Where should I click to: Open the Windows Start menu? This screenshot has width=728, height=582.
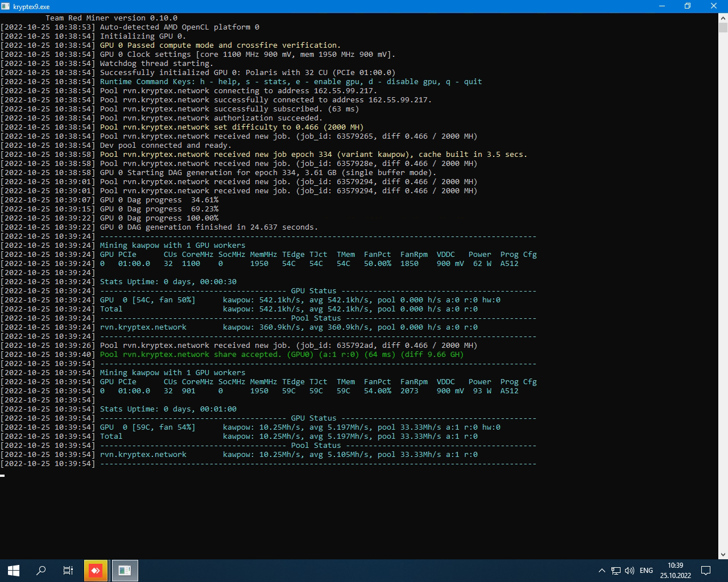14,571
